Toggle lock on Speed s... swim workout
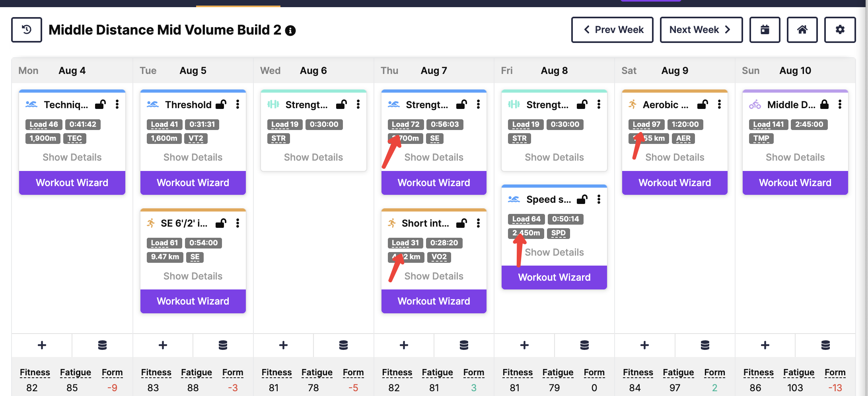This screenshot has width=868, height=396. point(582,199)
